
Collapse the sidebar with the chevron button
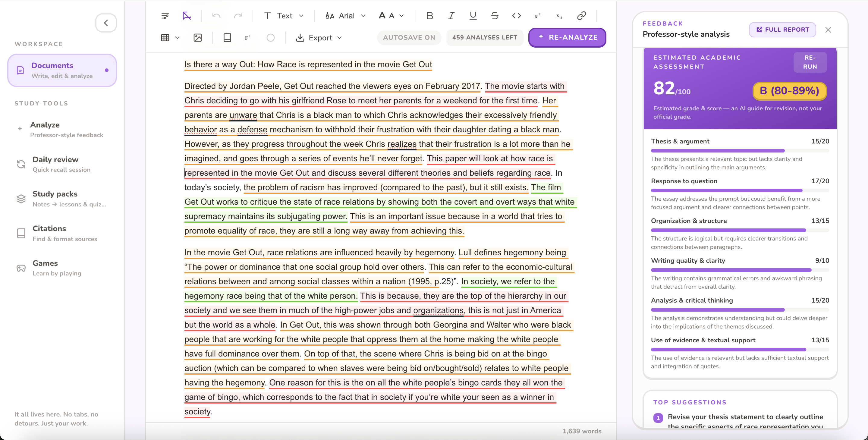coord(106,23)
